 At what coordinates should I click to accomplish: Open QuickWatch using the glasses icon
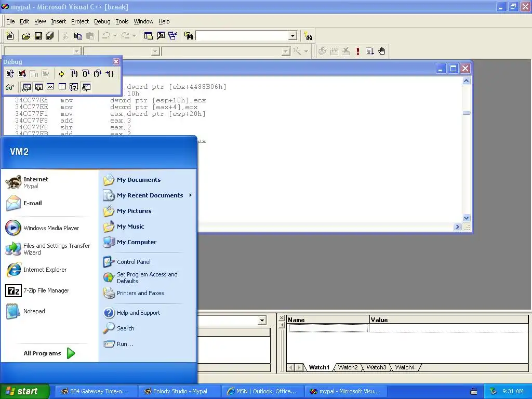pyautogui.click(x=10, y=87)
